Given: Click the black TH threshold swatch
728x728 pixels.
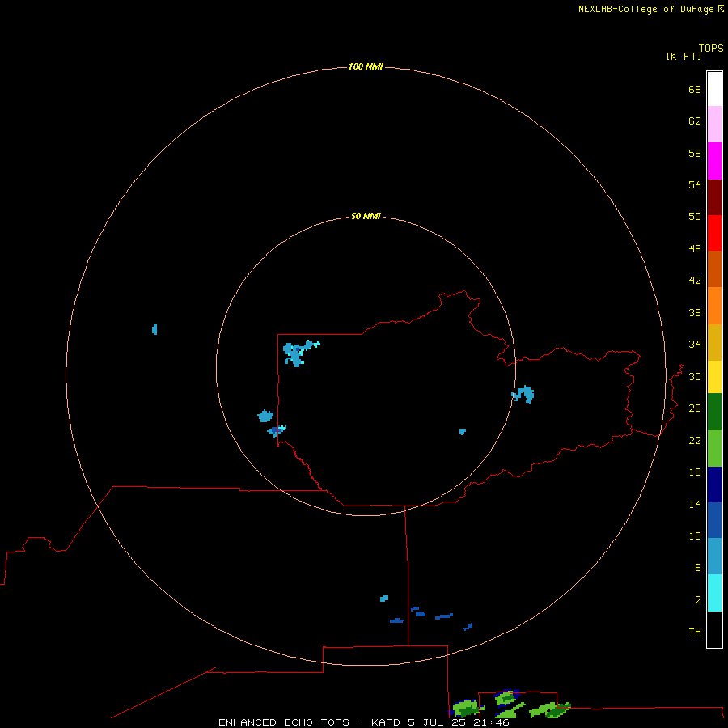Looking at the screenshot, I should [714, 629].
